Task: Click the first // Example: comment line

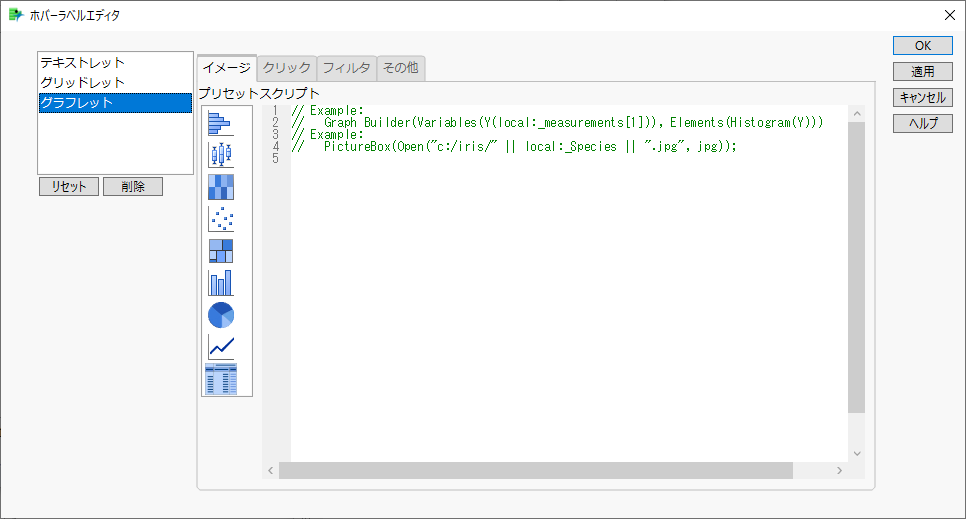Action: (x=328, y=111)
